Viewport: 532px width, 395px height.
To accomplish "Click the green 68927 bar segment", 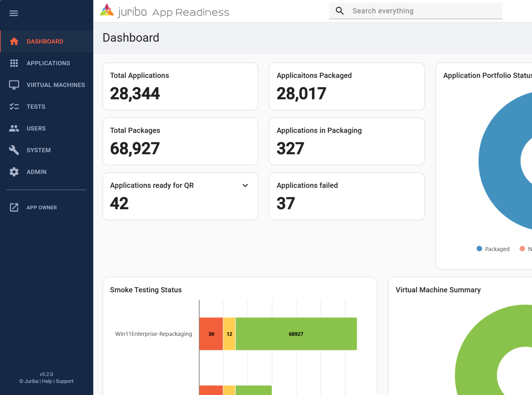I will pos(296,334).
